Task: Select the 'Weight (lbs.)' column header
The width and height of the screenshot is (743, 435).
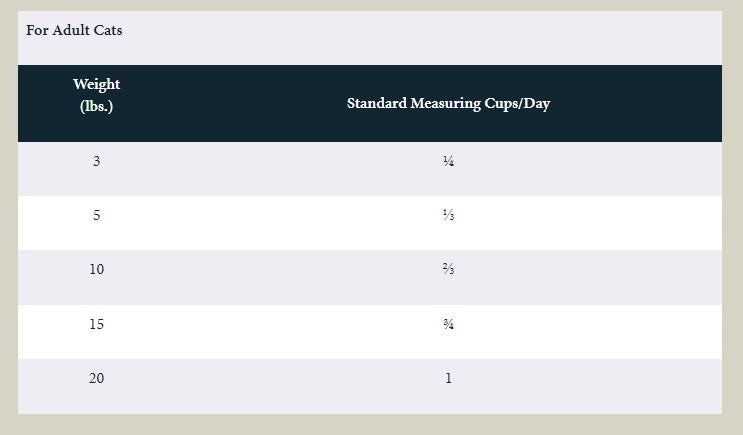Action: [x=97, y=95]
